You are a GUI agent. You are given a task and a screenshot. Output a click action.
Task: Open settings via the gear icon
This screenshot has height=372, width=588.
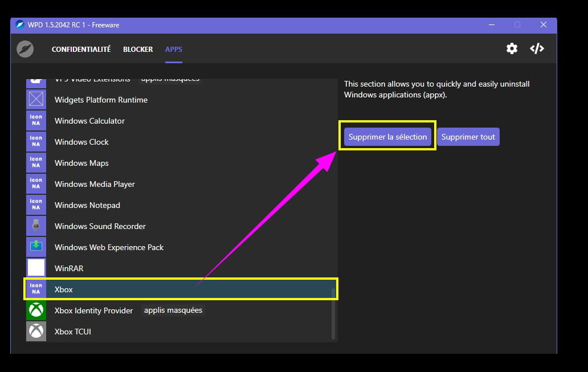pos(512,48)
